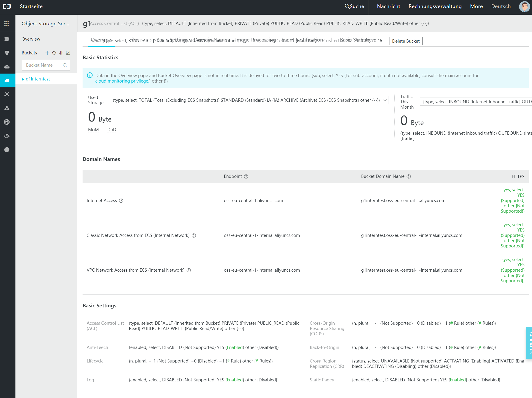Screen dimensions: 532x398
Task: Open the server stack icon in sidebar
Action: tap(7, 39)
